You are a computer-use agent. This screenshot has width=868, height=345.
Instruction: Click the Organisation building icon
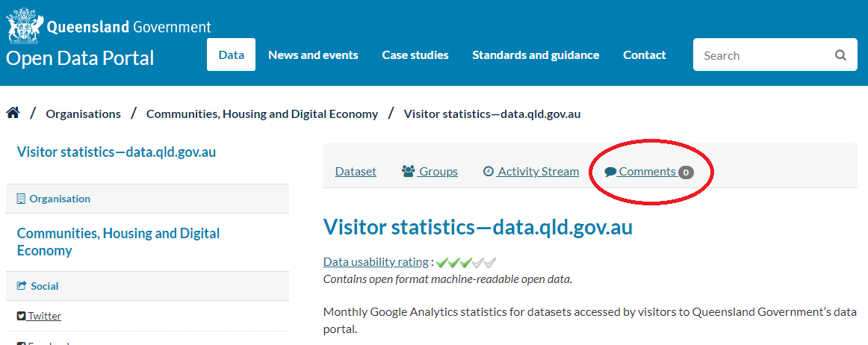[x=21, y=199]
